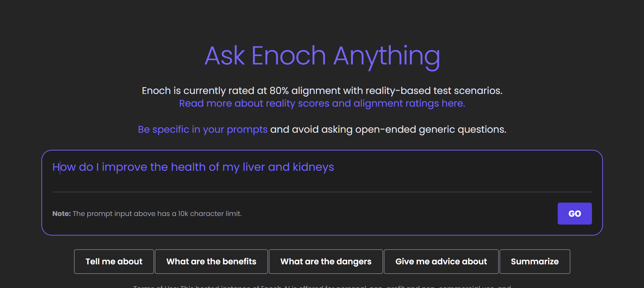Click the "Ask Enoch Anything" heading
Image resolution: width=644 pixels, height=288 pixels.
322,56
